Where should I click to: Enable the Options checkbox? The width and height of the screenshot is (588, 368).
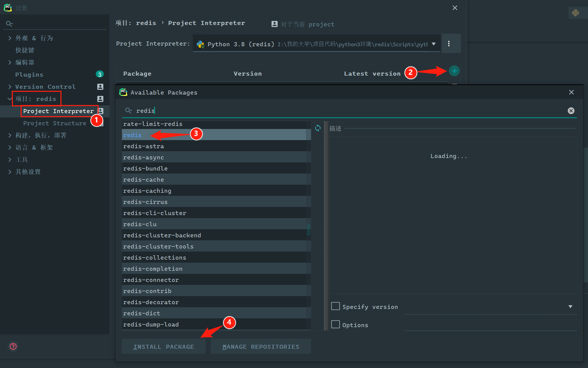point(335,324)
